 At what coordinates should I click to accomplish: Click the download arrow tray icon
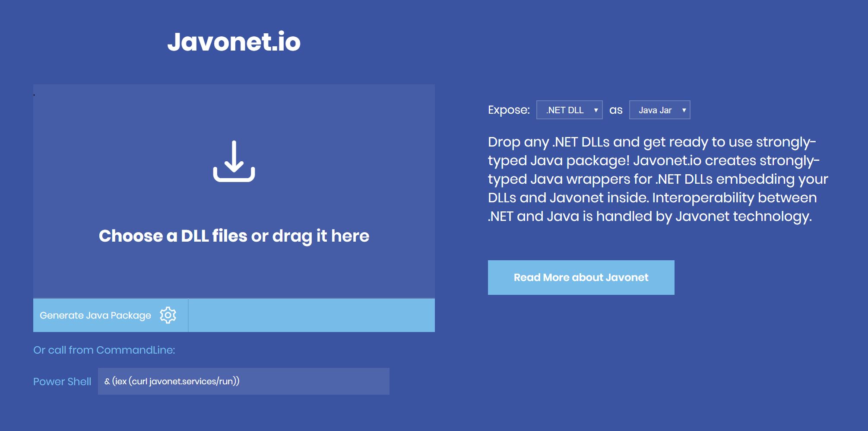click(234, 161)
